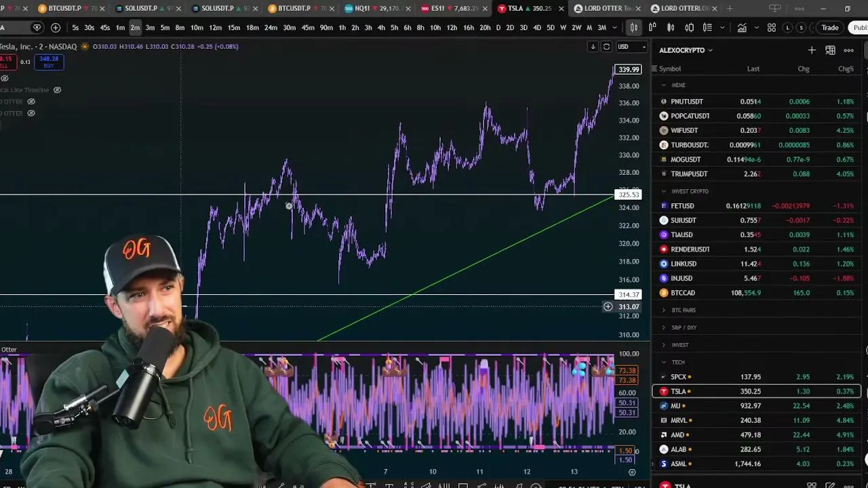
Task: Select the 314.37 horizontal line price label
Action: pyautogui.click(x=628, y=295)
